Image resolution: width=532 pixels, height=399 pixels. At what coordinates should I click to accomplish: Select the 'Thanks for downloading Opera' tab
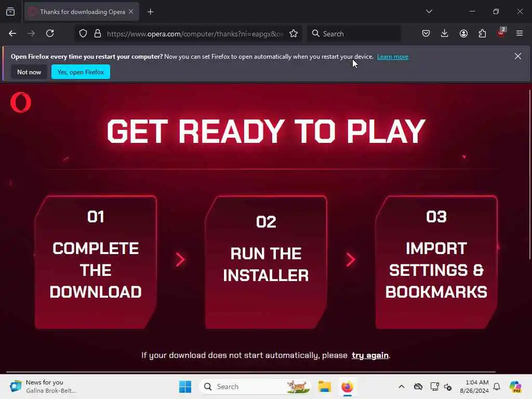(x=82, y=11)
